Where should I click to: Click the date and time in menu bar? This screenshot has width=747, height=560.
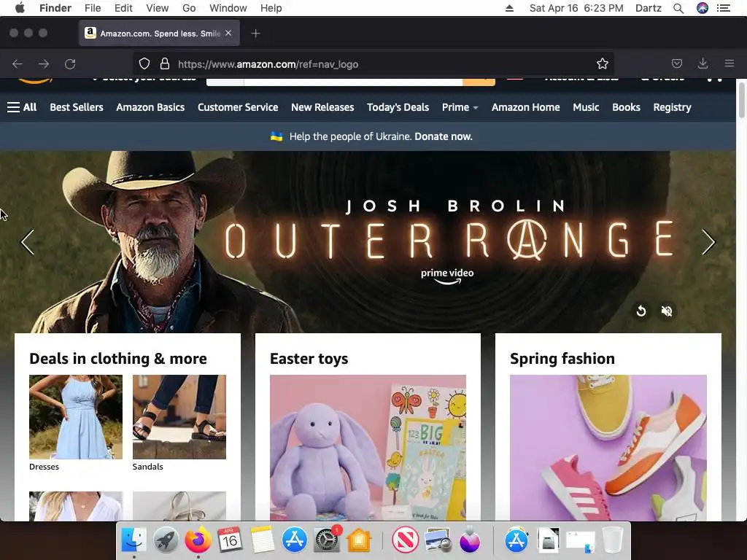point(576,8)
